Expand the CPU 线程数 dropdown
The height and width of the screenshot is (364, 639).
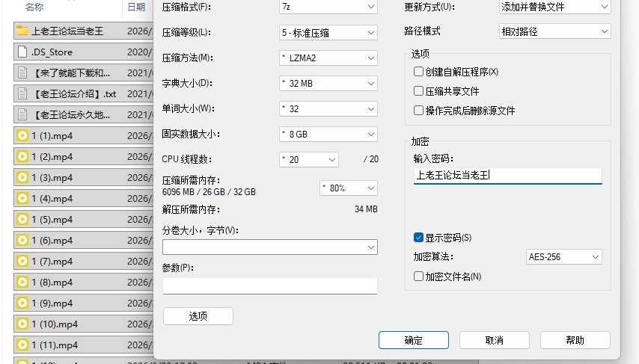point(309,160)
